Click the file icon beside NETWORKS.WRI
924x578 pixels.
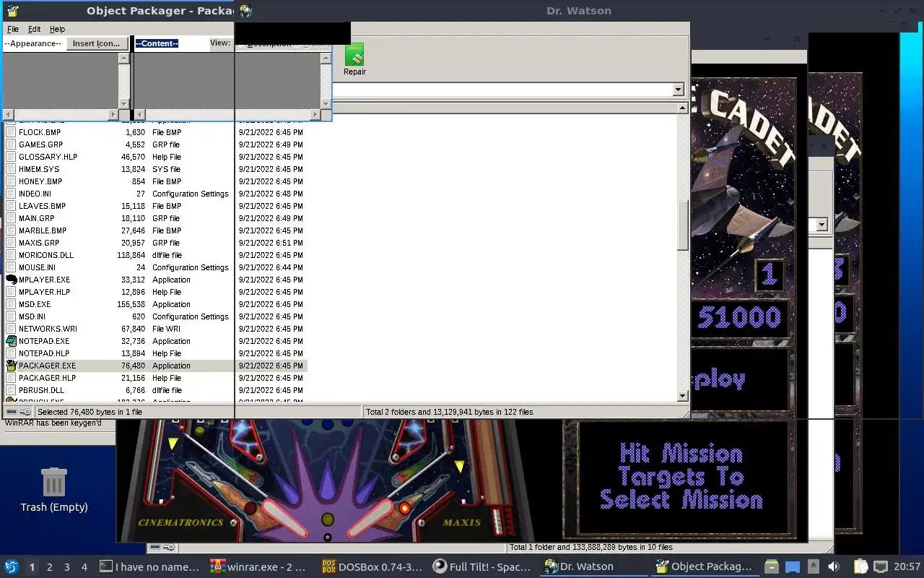point(12,329)
